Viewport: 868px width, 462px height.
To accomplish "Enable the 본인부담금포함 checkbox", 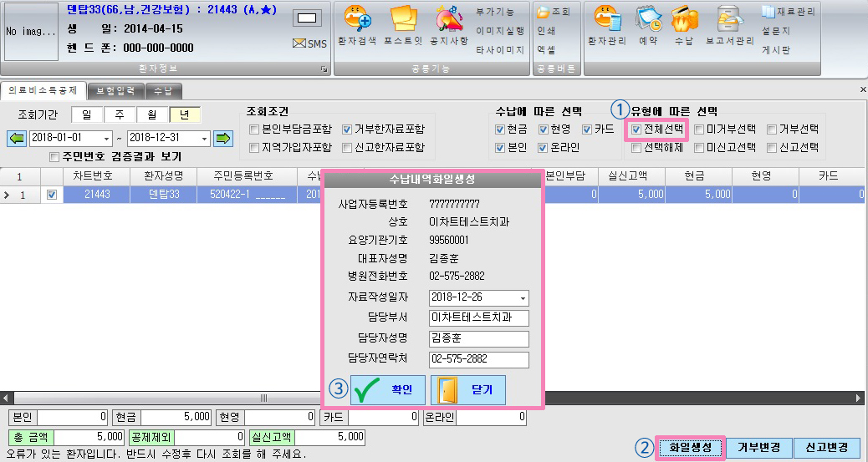I will click(x=254, y=129).
